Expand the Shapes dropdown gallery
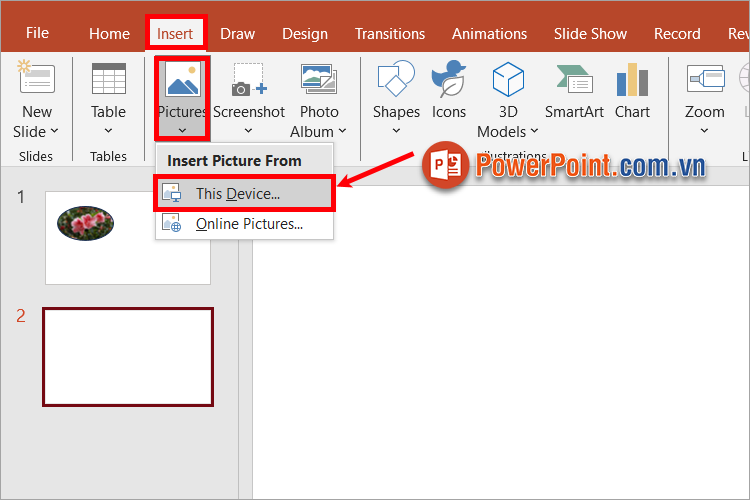 [396, 131]
